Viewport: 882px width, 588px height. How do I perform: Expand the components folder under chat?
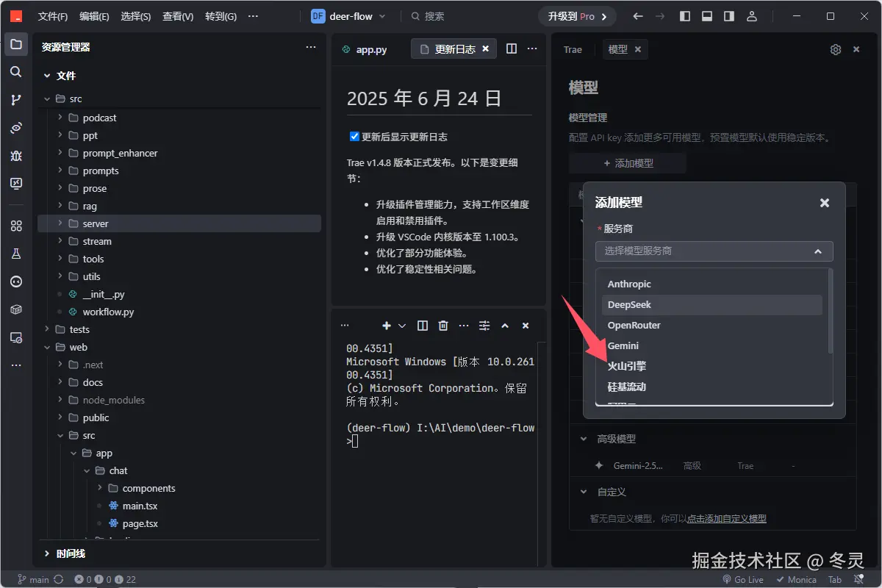coord(101,488)
